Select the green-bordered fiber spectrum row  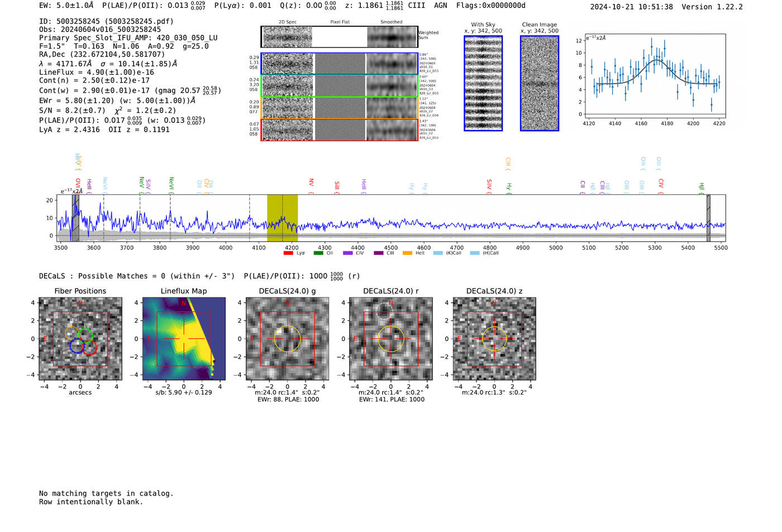(x=339, y=85)
